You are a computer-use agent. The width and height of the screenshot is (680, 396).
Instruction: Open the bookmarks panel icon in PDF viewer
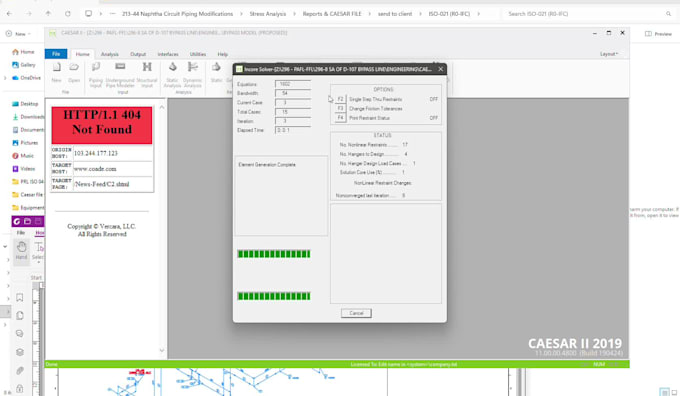click(x=20, y=297)
